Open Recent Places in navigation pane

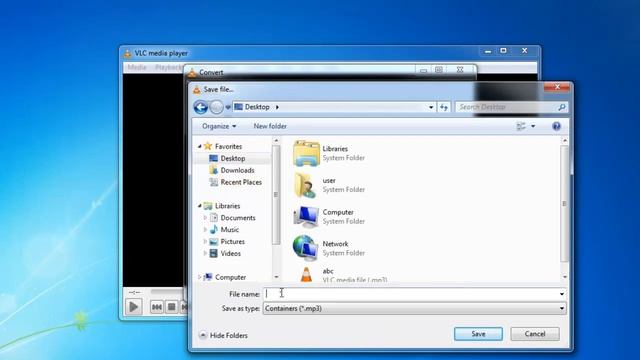tap(241, 182)
